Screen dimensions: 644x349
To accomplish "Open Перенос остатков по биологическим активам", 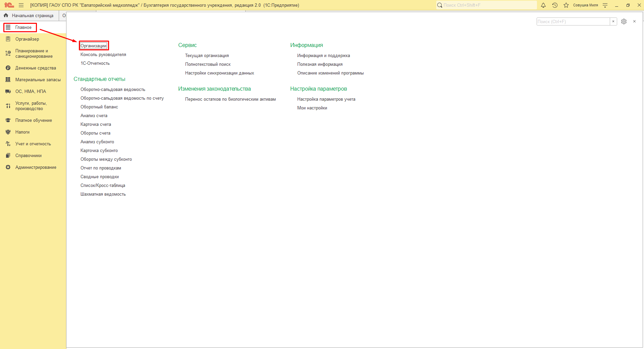I will (231, 99).
